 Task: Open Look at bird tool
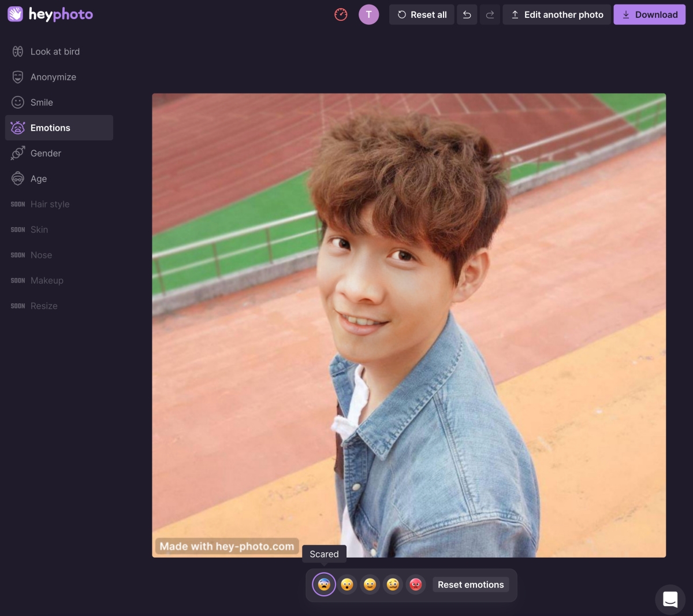coord(59,51)
